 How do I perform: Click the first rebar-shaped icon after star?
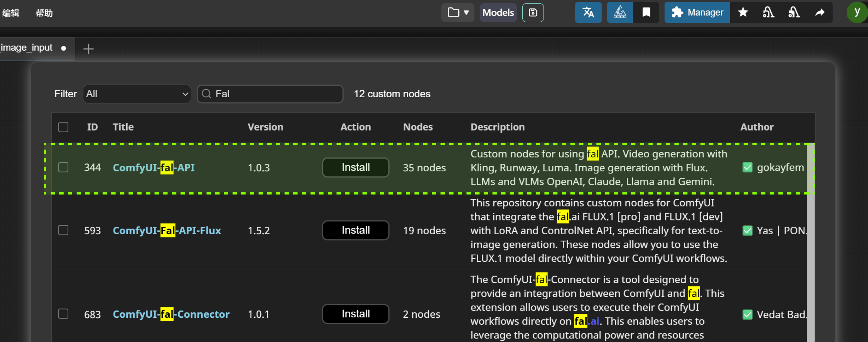tap(769, 13)
